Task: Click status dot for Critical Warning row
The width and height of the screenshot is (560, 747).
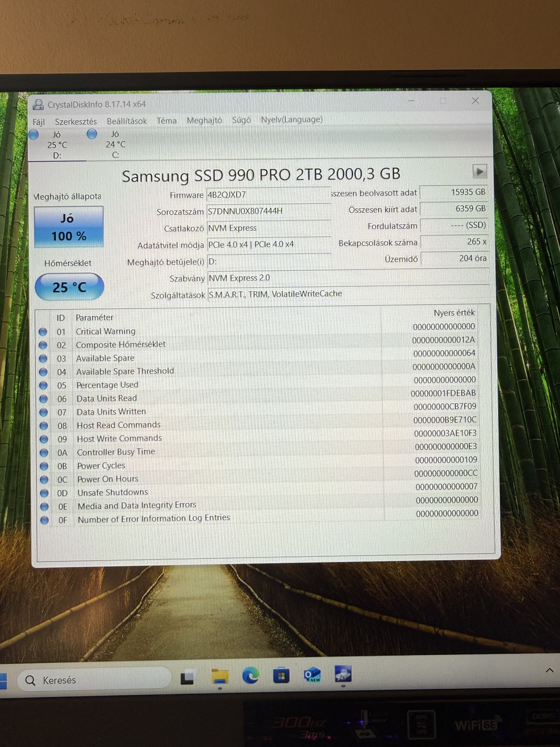Action: [x=43, y=332]
